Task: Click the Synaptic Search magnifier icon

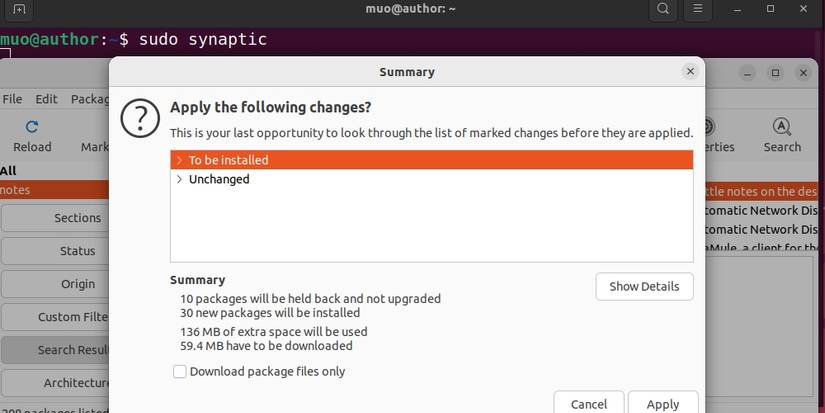Action: tap(782, 127)
